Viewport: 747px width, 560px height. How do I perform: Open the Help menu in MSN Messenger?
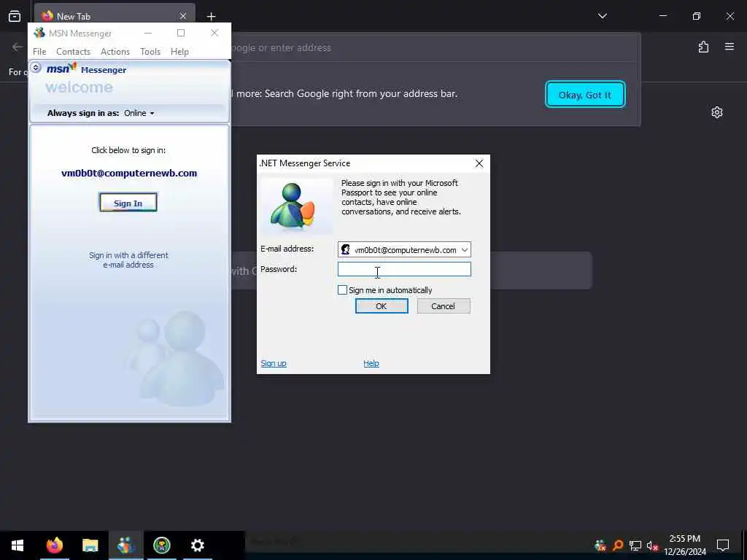click(179, 52)
